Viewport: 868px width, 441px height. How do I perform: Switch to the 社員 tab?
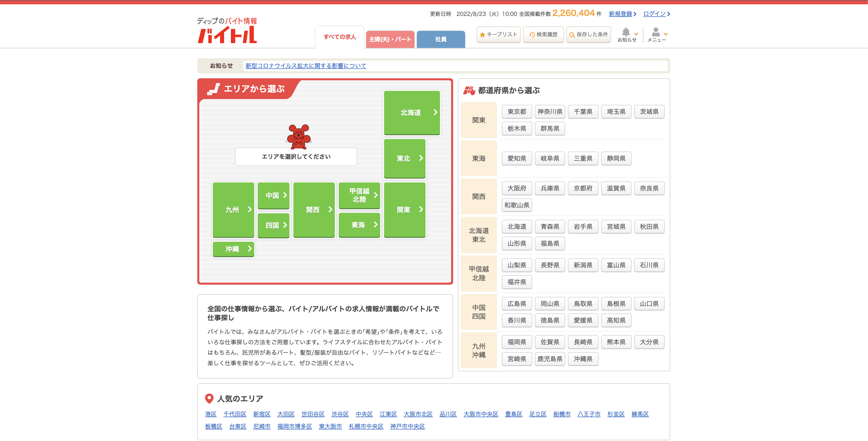pos(441,39)
